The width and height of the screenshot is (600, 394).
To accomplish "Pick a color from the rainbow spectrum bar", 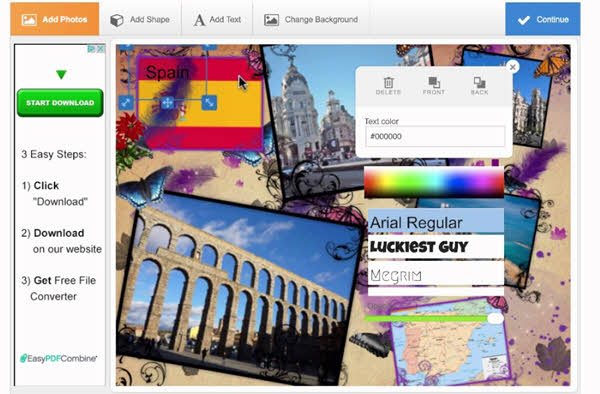I will click(x=434, y=182).
